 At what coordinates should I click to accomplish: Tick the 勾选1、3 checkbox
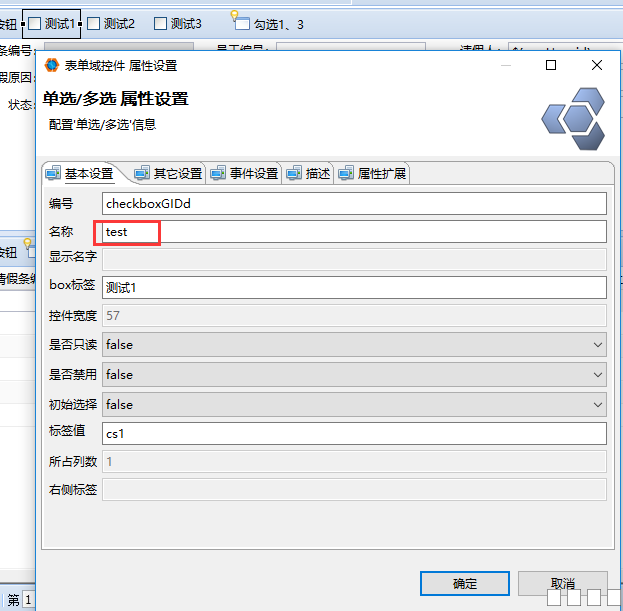pyautogui.click(x=242, y=25)
